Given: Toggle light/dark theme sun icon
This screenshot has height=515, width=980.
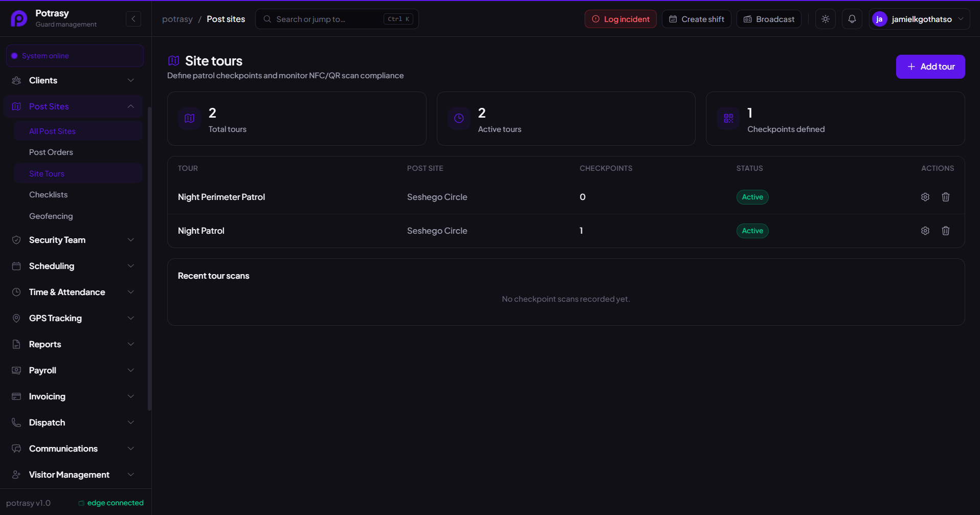Looking at the screenshot, I should pos(826,19).
